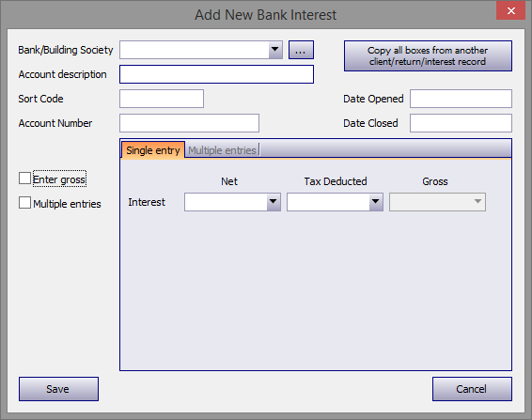The height and width of the screenshot is (420, 532).
Task: Click inside the Bank/Building Society combo box
Action: pyautogui.click(x=195, y=50)
